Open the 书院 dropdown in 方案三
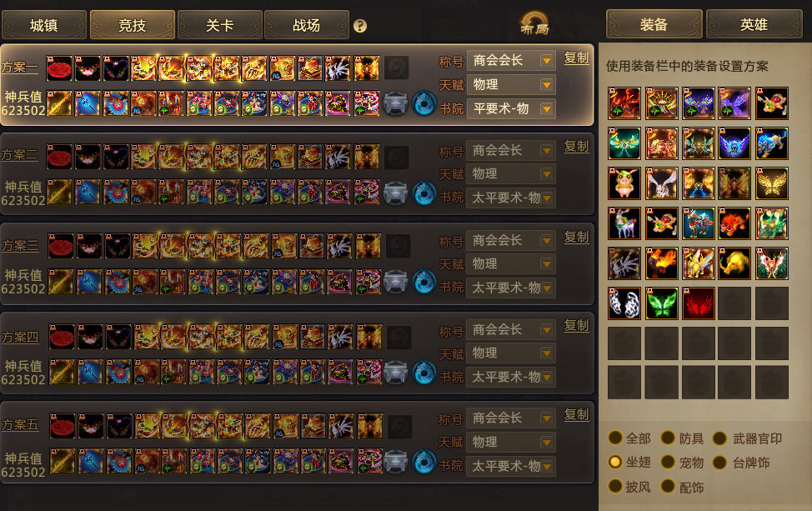 pyautogui.click(x=511, y=288)
